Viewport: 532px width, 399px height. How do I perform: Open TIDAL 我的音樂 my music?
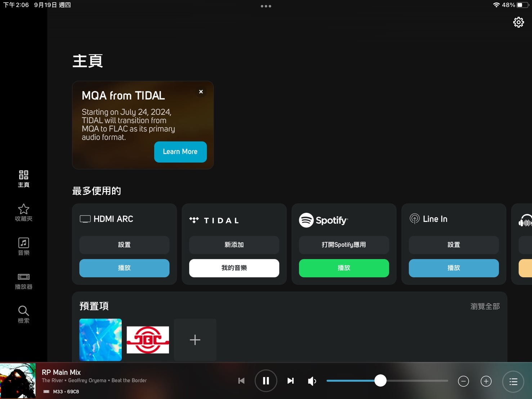[x=234, y=268]
